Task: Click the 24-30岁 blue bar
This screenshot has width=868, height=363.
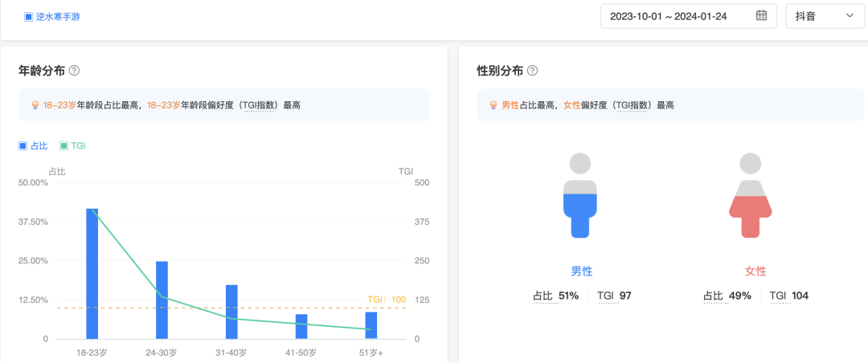Action: 162,300
